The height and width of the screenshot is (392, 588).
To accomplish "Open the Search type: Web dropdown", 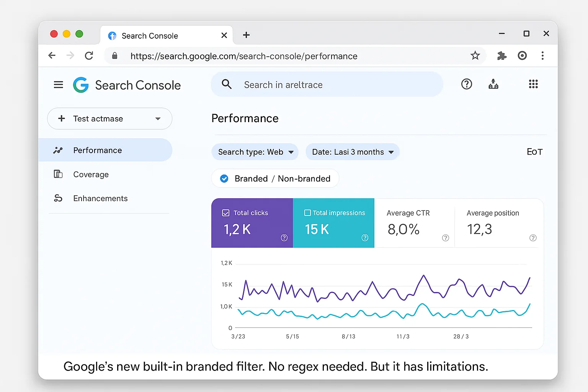I will (x=255, y=152).
